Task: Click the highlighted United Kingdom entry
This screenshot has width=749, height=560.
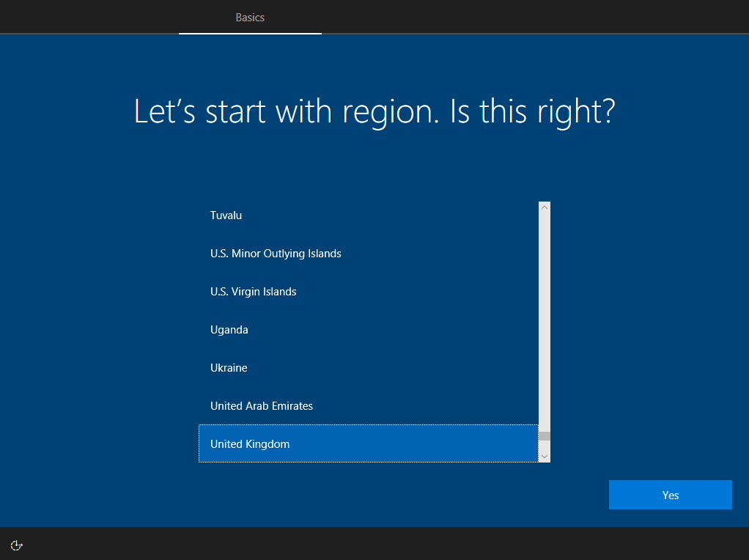Action: [249, 443]
